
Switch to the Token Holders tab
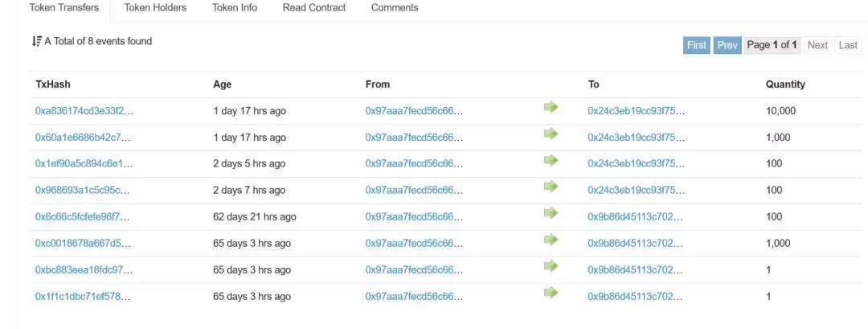tap(155, 8)
